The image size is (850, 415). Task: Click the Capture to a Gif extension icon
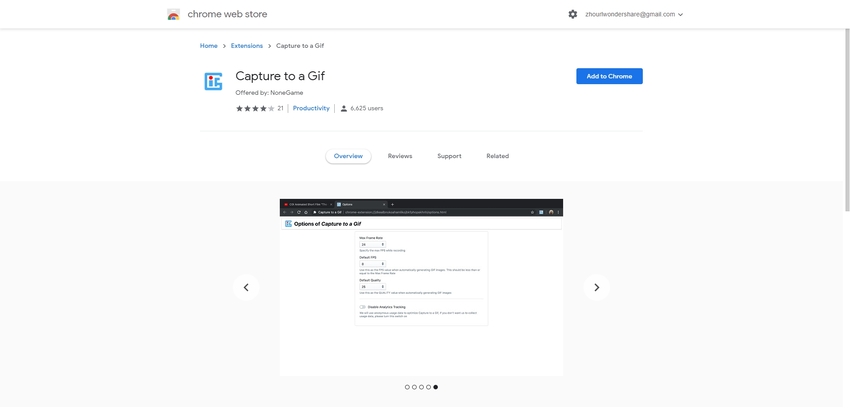click(213, 82)
